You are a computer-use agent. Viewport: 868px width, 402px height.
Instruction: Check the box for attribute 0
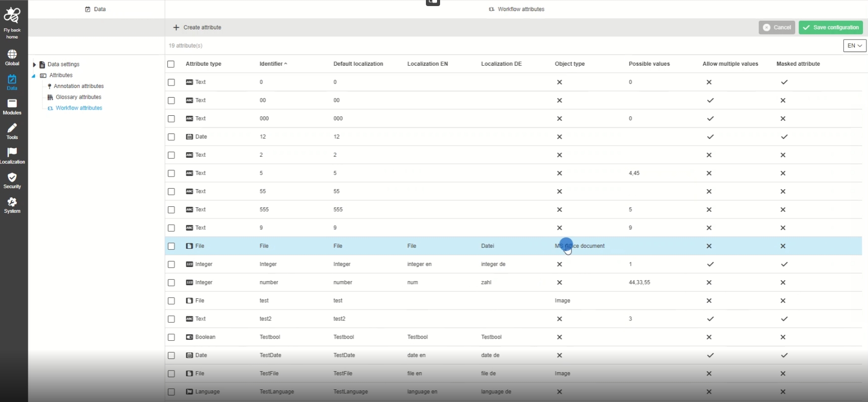coord(171,82)
